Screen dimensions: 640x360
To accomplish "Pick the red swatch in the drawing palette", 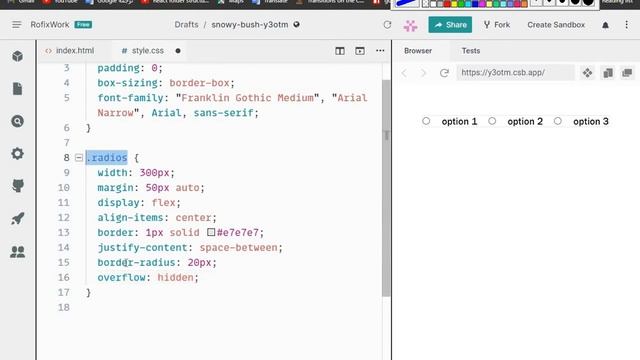I will click(x=447, y=4).
